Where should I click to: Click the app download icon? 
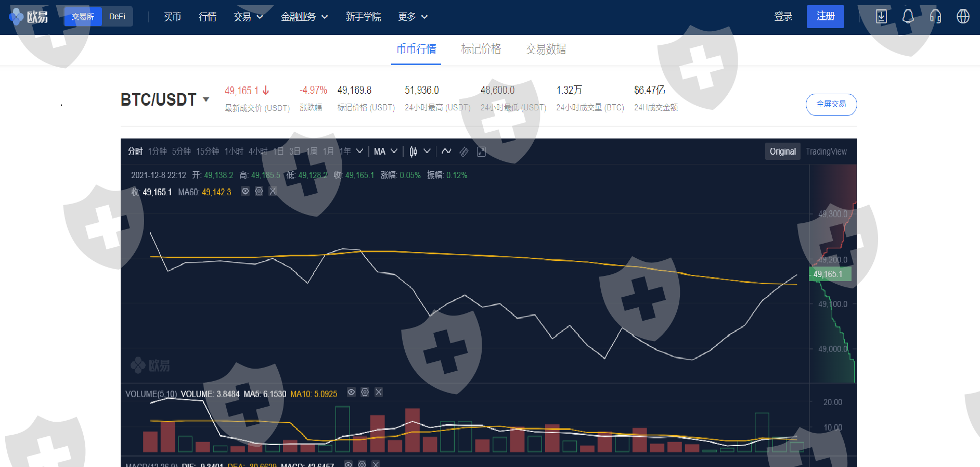(x=881, y=17)
